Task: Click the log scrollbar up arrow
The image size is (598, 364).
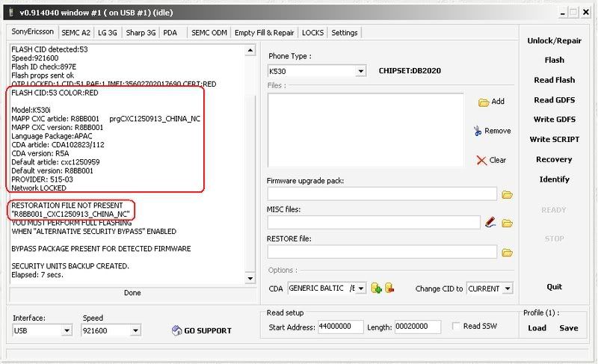Action: 250,50
